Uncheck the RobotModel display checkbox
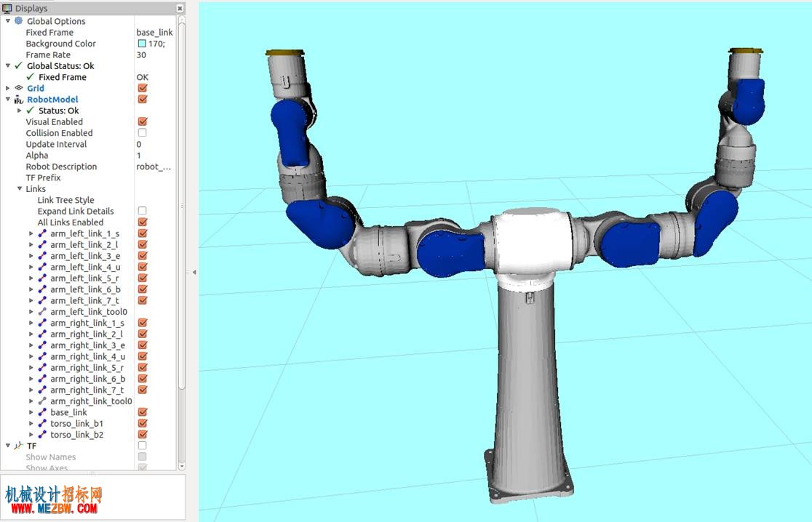812x522 pixels. (x=143, y=100)
